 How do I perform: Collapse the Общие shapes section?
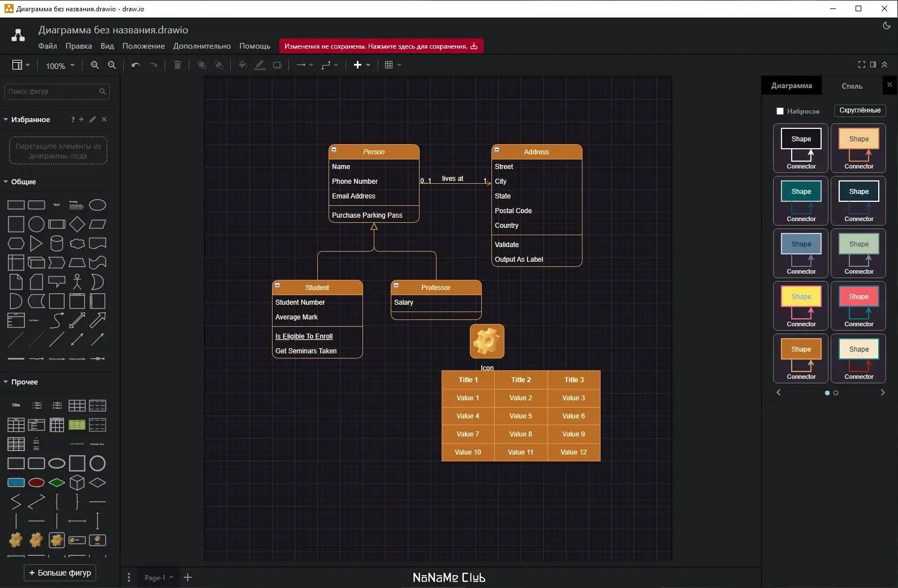click(x=23, y=182)
